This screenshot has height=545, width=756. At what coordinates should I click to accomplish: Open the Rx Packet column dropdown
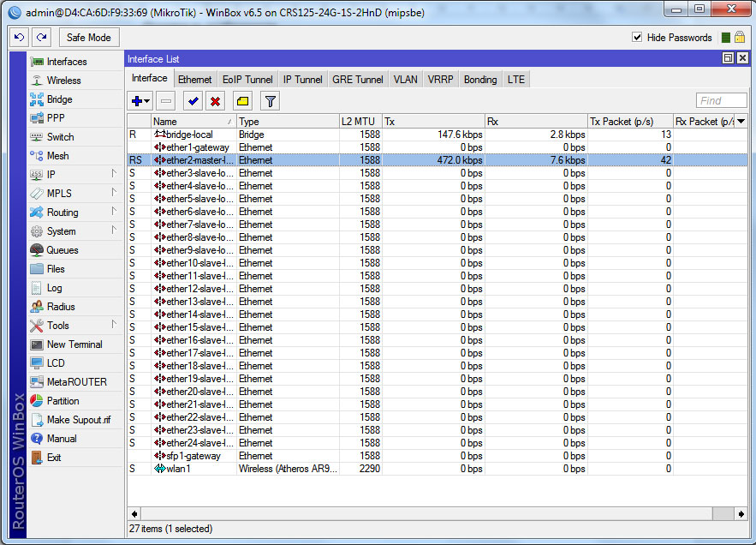point(741,121)
